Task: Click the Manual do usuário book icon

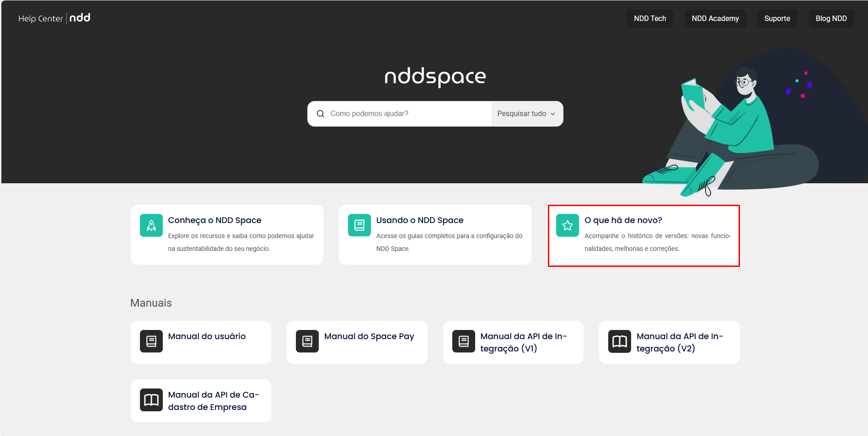Action: pos(151,341)
